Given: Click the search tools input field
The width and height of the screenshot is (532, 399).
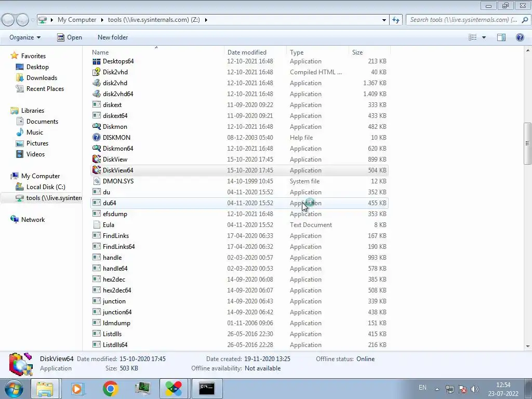Looking at the screenshot, I should (x=463, y=20).
